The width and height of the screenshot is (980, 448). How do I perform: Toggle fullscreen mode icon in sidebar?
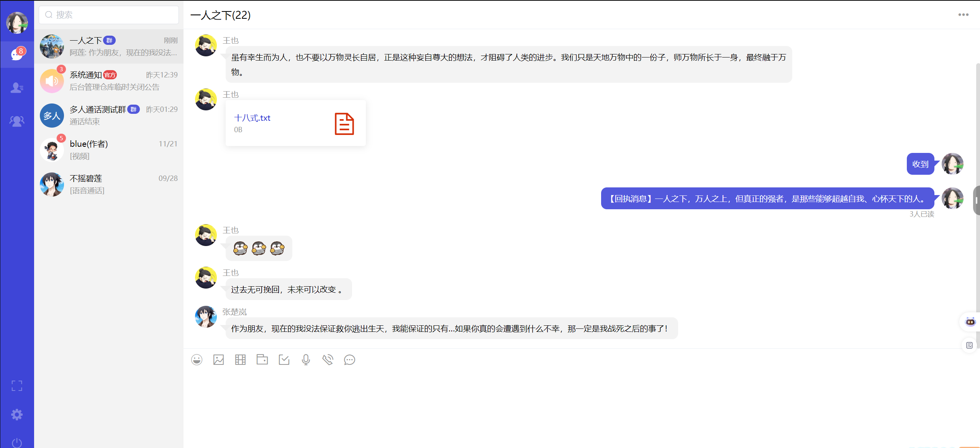click(17, 386)
